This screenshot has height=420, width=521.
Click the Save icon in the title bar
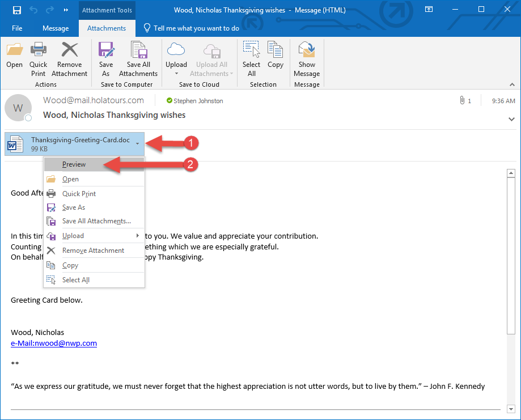click(16, 10)
